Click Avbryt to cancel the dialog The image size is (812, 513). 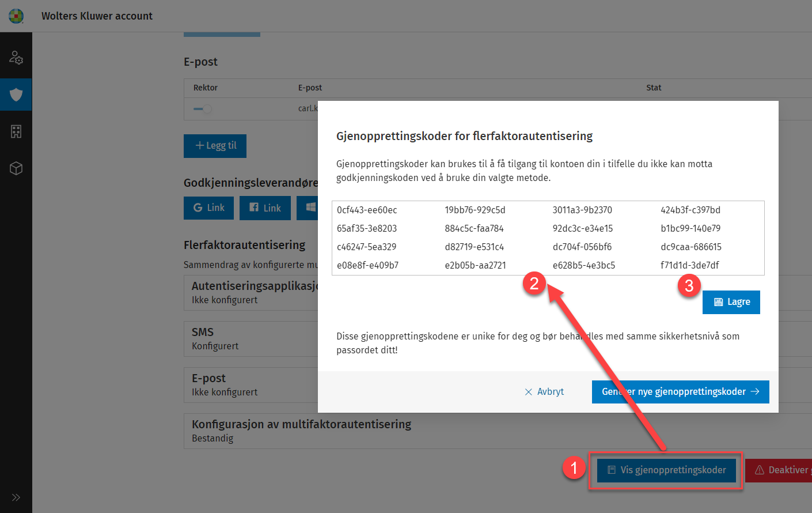[x=544, y=392]
